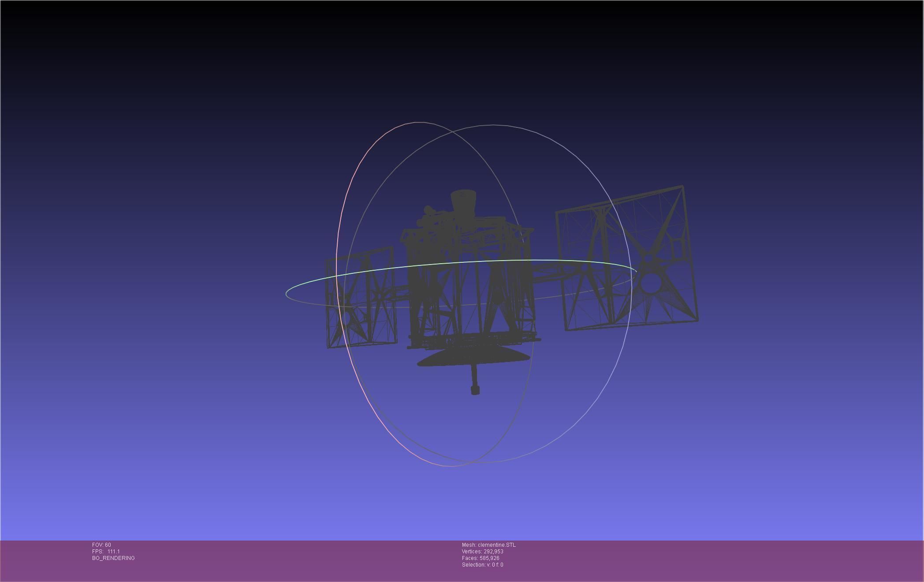Screen dimensions: 924x582
Task: Click the 'FOV: 60' status text
Action: (101, 545)
